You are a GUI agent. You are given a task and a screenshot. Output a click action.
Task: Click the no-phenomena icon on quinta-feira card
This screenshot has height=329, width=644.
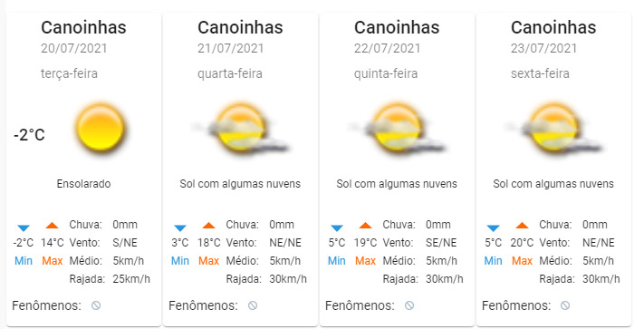409,305
